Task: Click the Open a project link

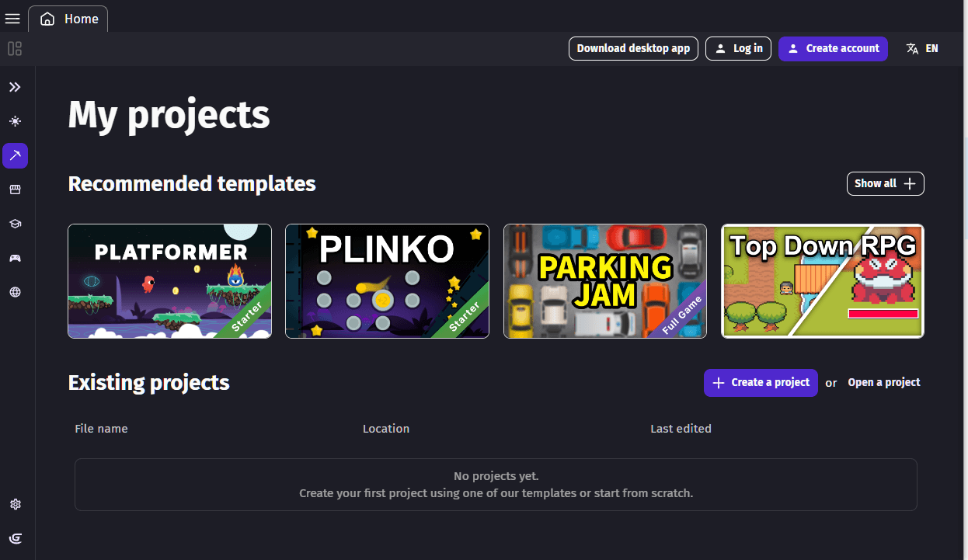Action: (x=884, y=382)
